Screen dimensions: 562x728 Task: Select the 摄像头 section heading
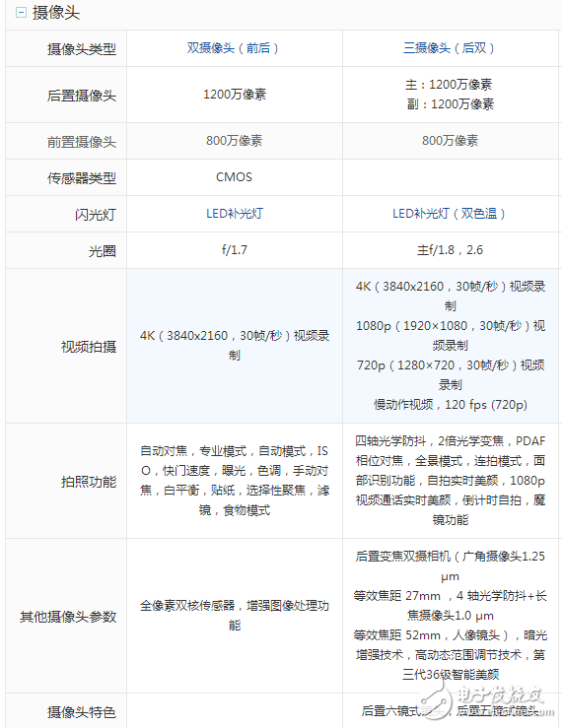point(56,13)
